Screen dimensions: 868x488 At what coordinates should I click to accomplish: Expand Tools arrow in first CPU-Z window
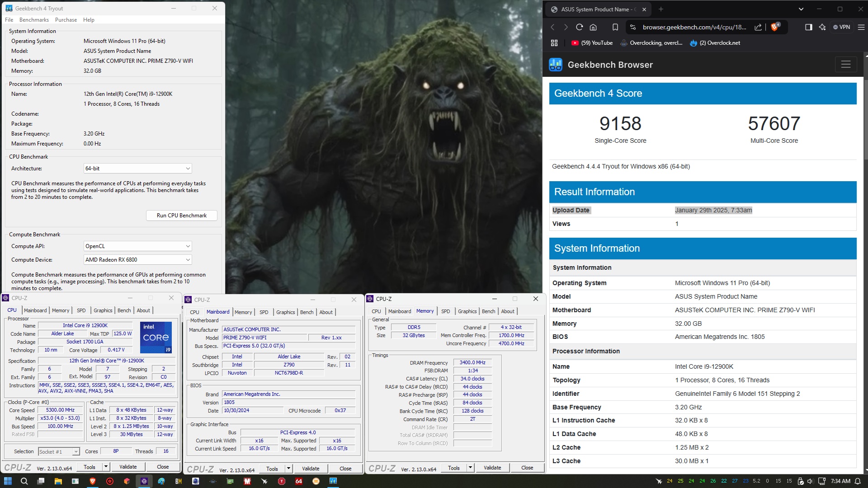tap(106, 467)
